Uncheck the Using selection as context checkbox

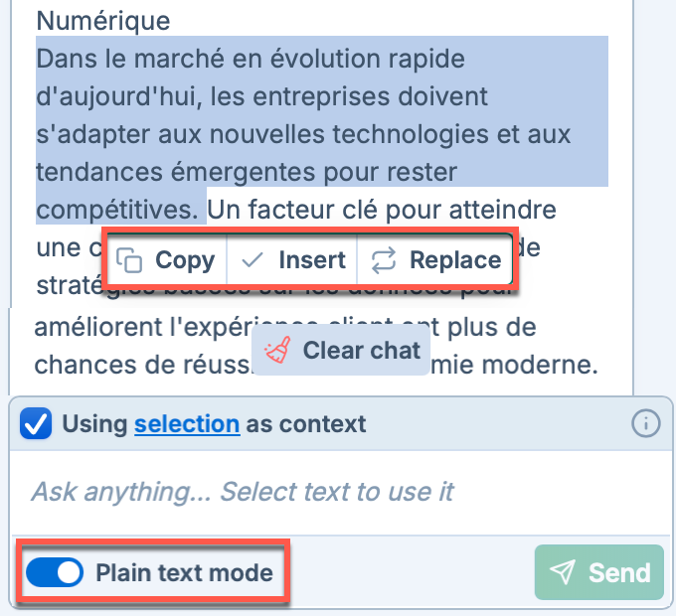tap(38, 424)
